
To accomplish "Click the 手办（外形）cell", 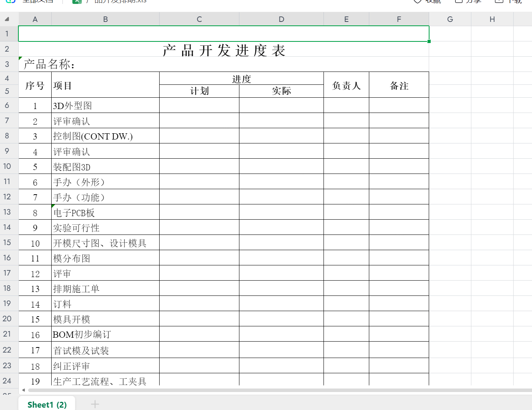I will [x=106, y=182].
